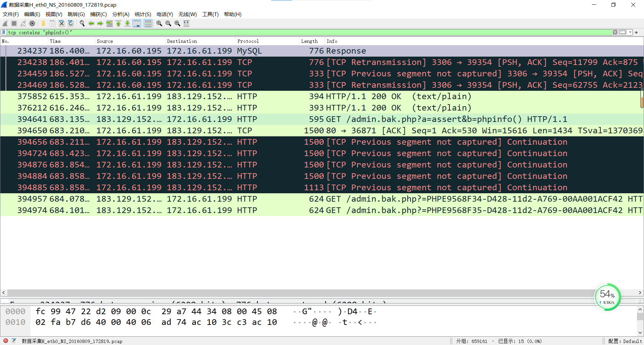Clear the display filter with X button
This screenshot has width=644, height=345.
coord(615,32)
